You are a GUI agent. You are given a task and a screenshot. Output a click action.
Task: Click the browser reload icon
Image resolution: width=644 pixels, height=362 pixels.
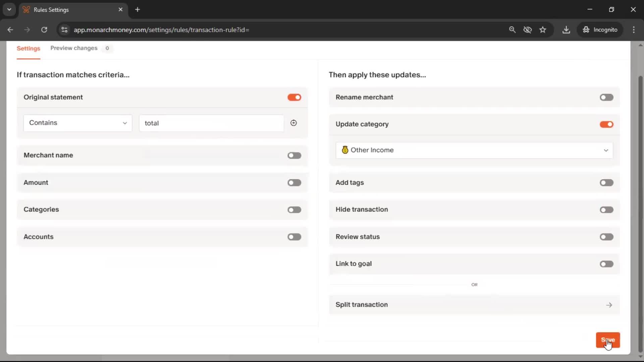(44, 30)
